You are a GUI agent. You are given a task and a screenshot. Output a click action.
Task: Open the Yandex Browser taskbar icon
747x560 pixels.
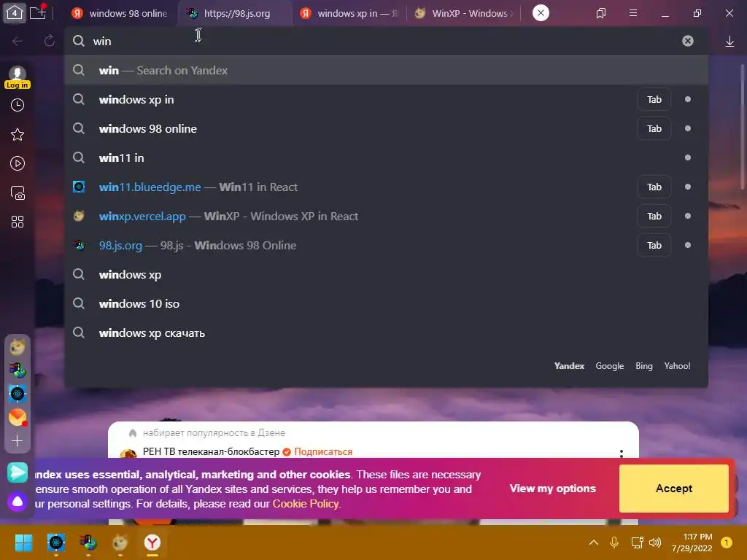152,542
